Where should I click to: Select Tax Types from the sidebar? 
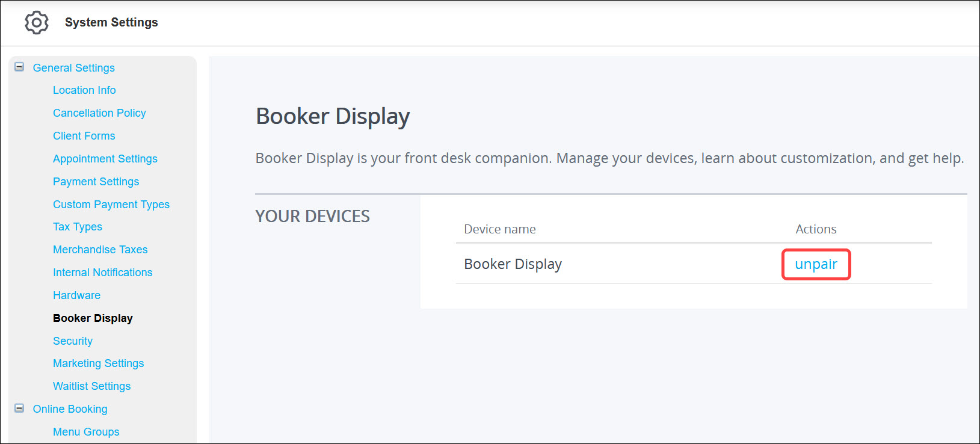pyautogui.click(x=77, y=227)
